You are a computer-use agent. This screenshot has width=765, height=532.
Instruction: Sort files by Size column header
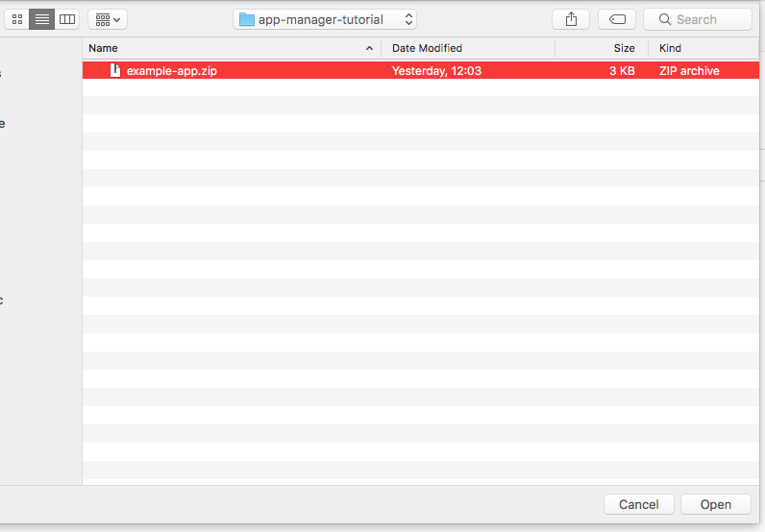[624, 48]
